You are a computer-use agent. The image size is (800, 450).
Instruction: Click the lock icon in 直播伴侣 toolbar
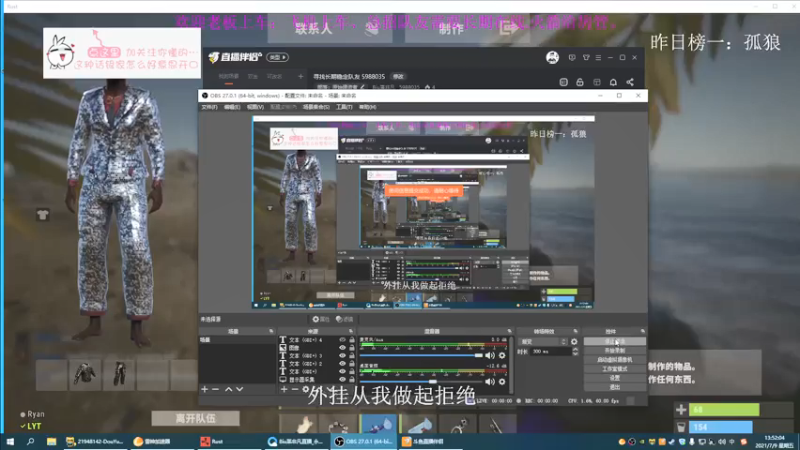tap(580, 82)
